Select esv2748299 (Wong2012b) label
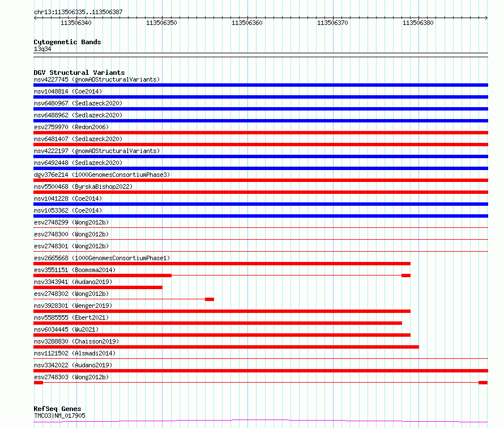 tap(71, 222)
